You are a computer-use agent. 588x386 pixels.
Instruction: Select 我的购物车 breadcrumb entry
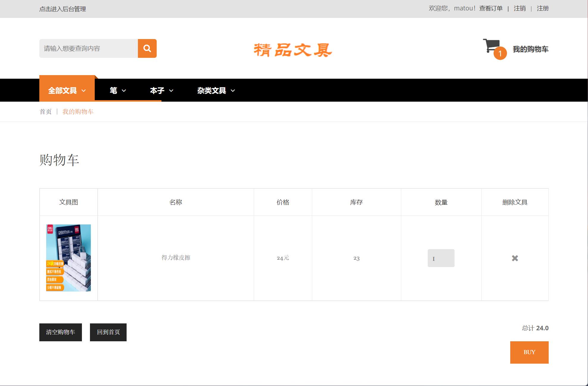coord(78,111)
